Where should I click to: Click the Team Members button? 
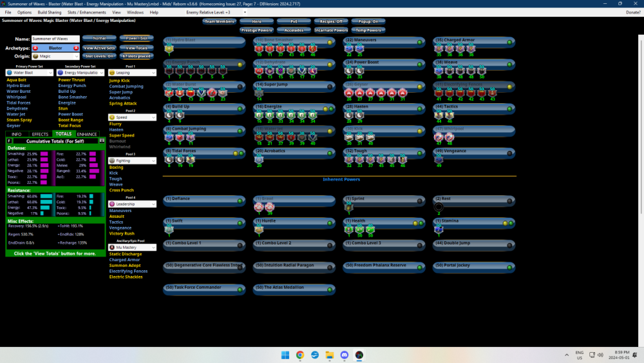tap(220, 21)
